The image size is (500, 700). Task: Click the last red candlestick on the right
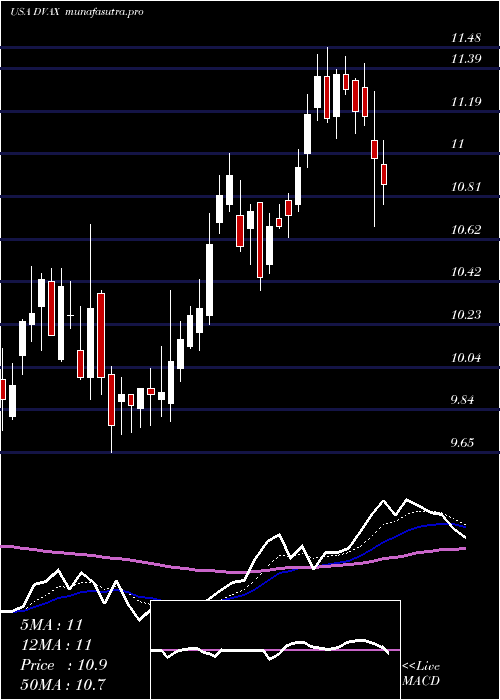pos(383,175)
